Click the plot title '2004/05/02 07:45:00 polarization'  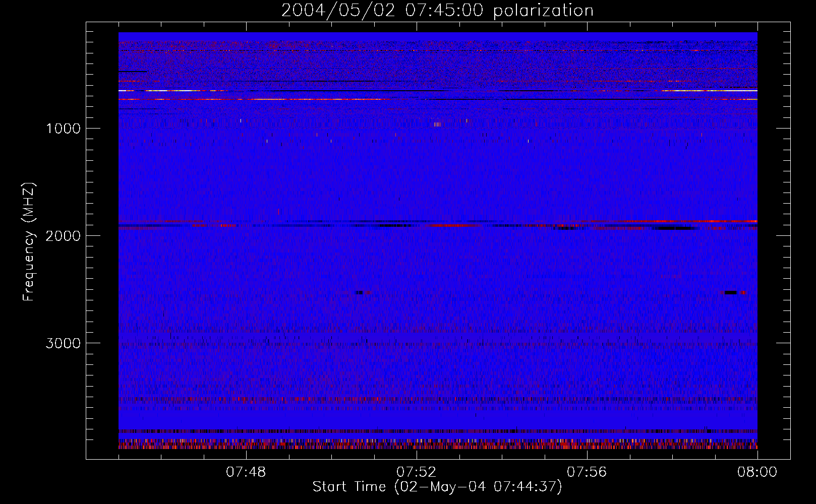pyautogui.click(x=437, y=11)
